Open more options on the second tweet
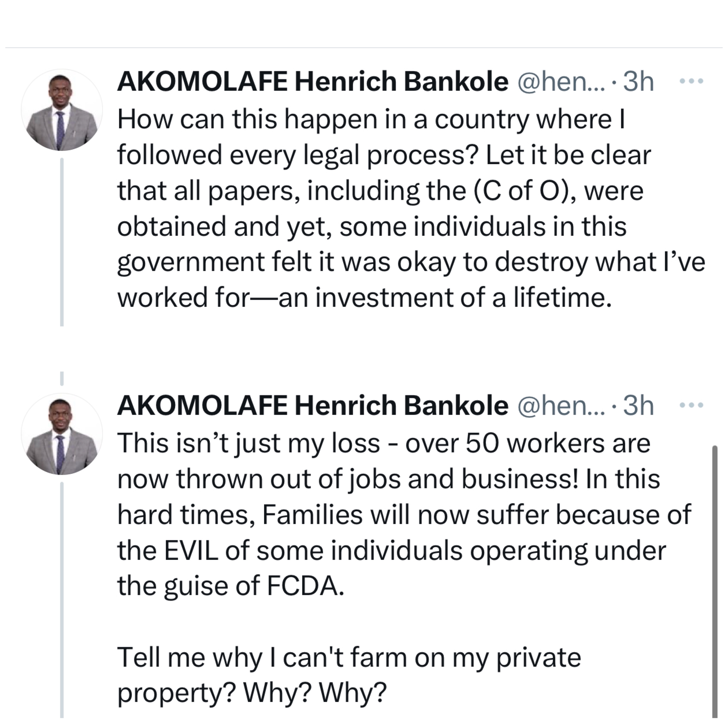 pyautogui.click(x=691, y=405)
